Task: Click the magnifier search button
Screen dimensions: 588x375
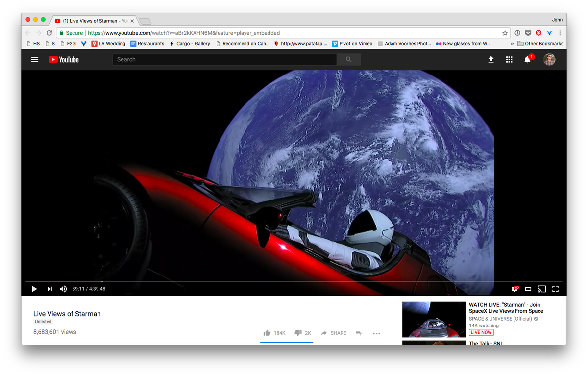Action: point(349,59)
